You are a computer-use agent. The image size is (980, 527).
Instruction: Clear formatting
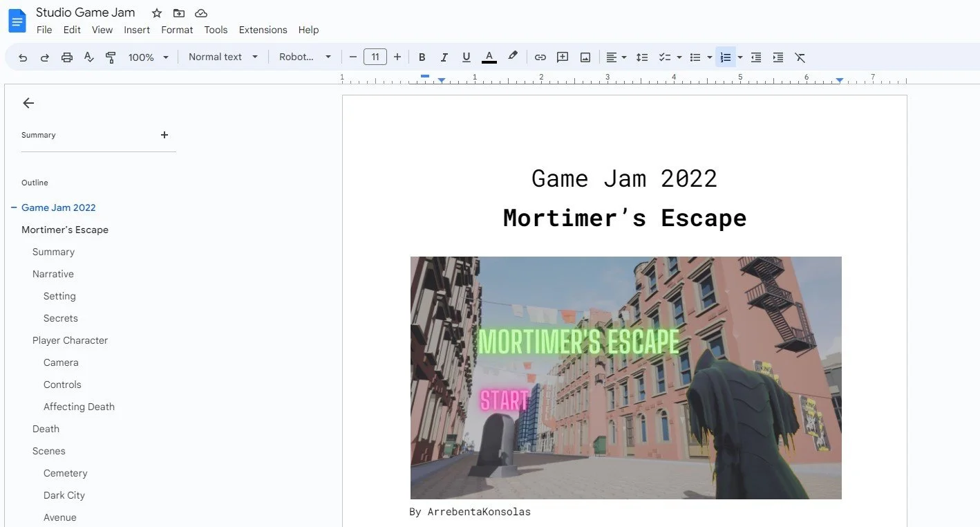point(800,57)
